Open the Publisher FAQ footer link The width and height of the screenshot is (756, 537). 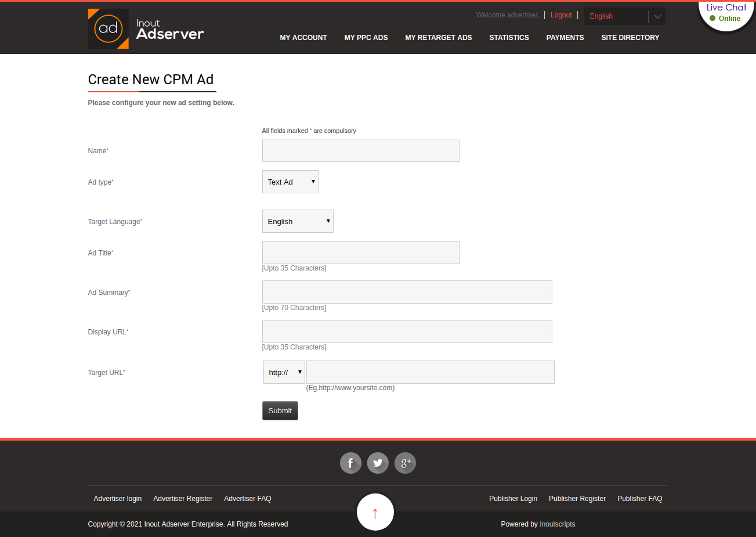pyautogui.click(x=639, y=499)
